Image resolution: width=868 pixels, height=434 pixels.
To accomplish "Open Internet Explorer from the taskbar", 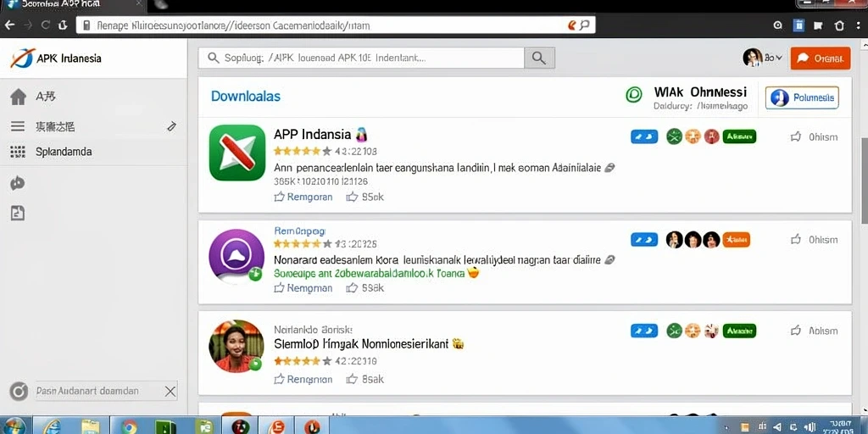I will click(52, 427).
